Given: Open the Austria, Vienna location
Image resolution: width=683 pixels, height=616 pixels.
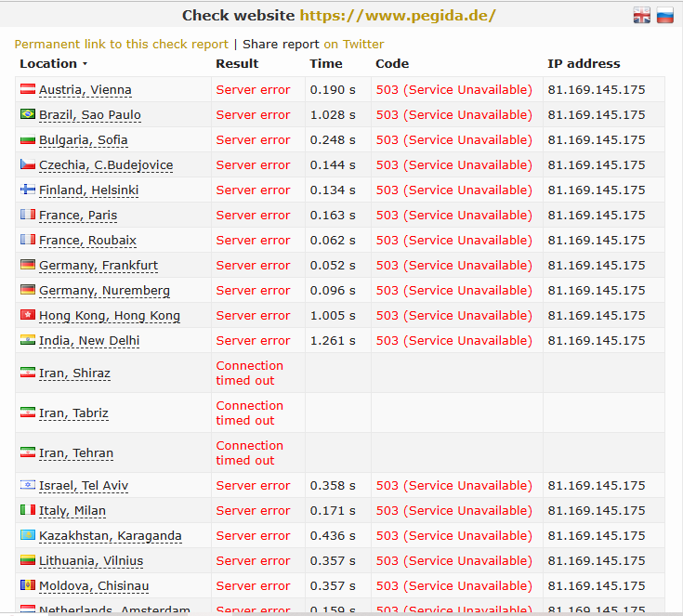Looking at the screenshot, I should tap(85, 90).
